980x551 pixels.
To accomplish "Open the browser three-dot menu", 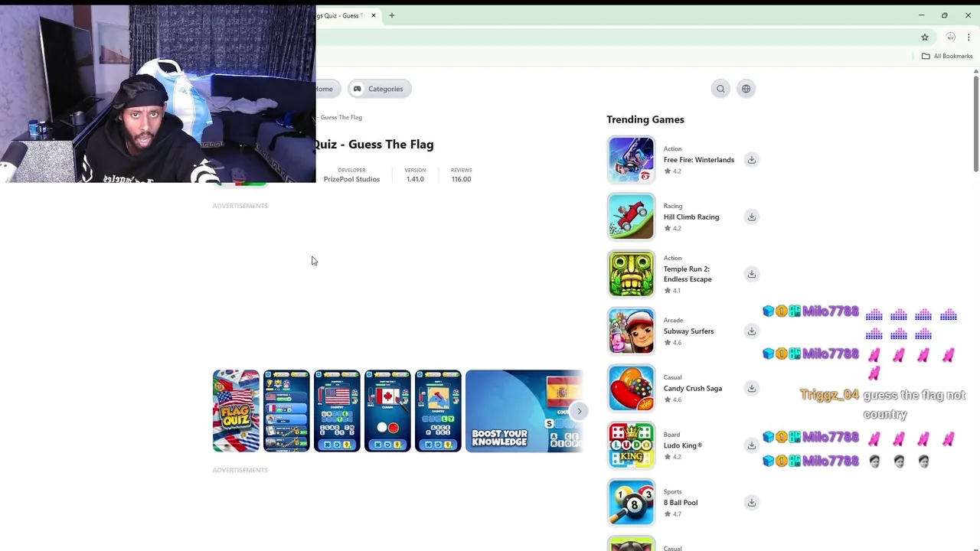I will click(x=969, y=37).
